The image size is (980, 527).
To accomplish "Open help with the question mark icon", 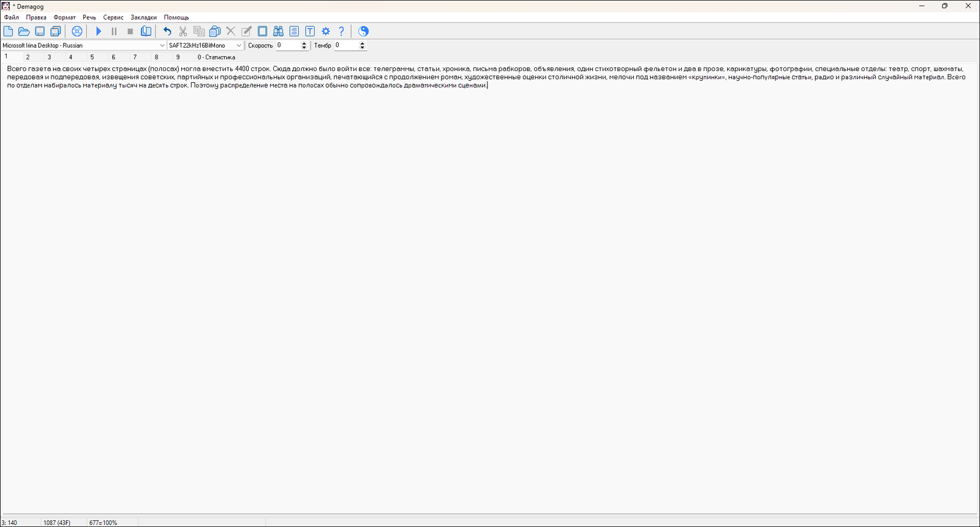I will [x=342, y=31].
